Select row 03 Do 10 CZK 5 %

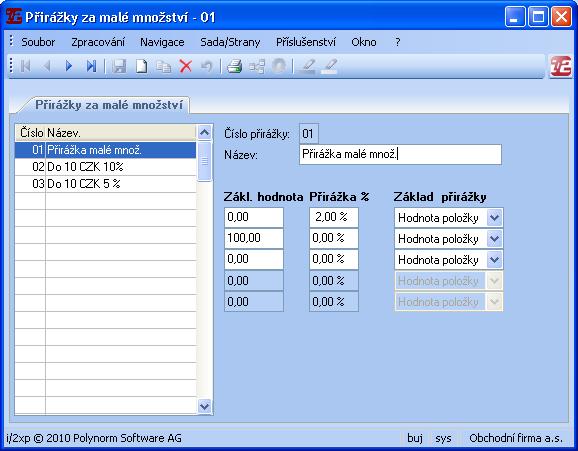(105, 184)
